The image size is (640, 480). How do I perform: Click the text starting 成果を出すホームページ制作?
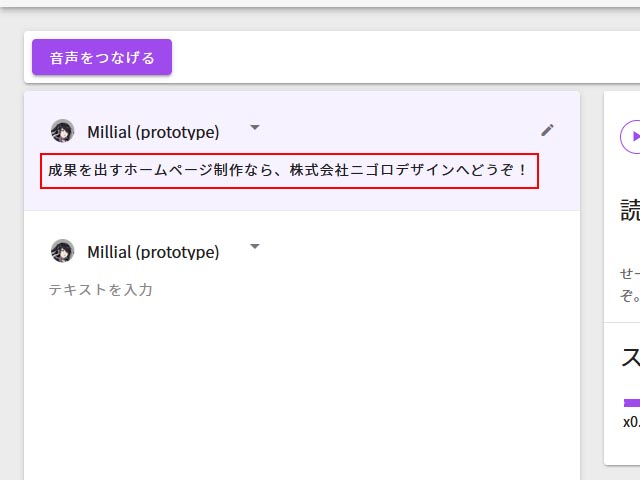(x=289, y=171)
